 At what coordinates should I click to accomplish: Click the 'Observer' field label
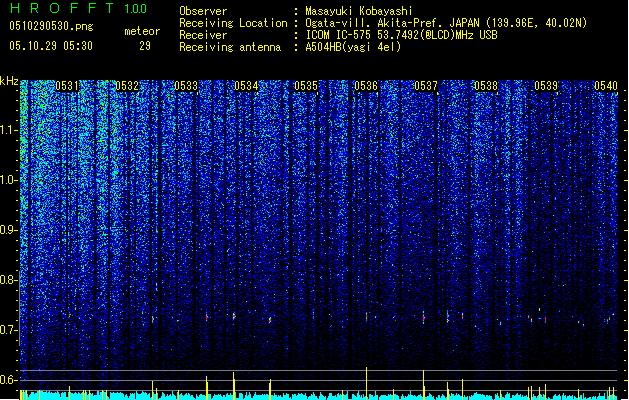[203, 11]
